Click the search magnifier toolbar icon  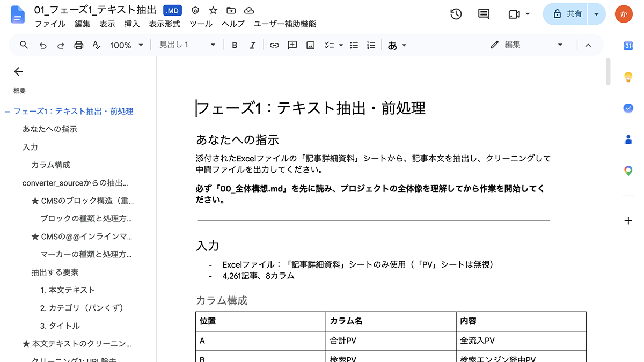coord(24,45)
